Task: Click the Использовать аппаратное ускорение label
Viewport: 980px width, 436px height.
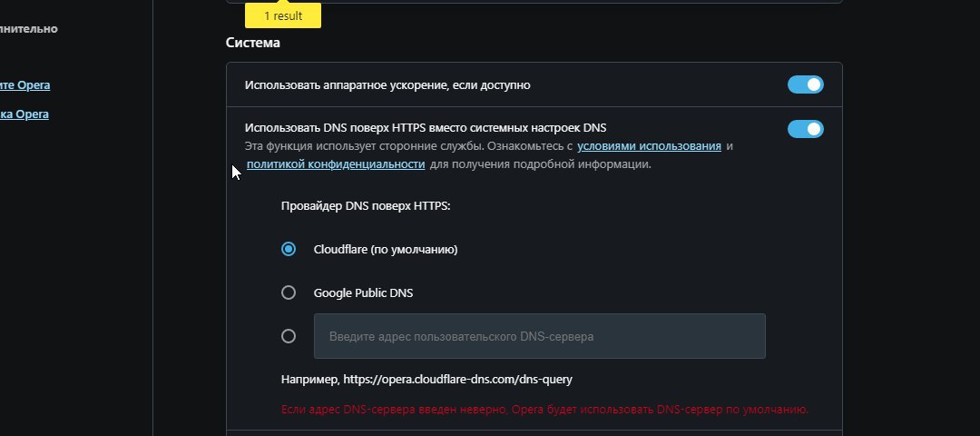Action: click(387, 85)
